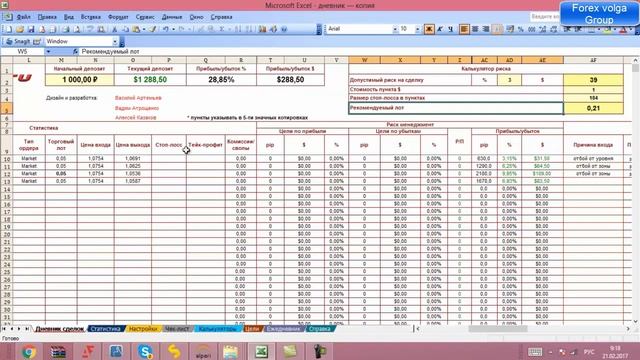The height and width of the screenshot is (360, 640).
Task: Open the Arial font name dropdown
Action: 395,29
